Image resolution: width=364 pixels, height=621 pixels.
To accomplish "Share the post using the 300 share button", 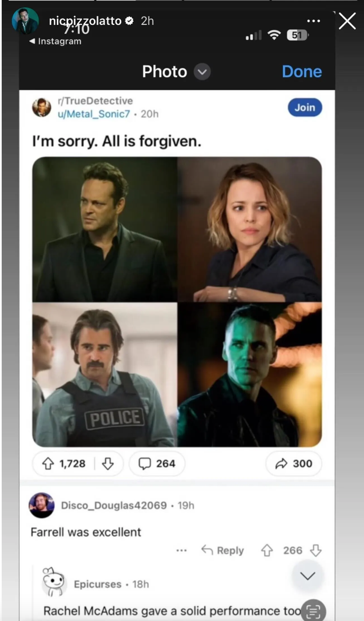I will pyautogui.click(x=293, y=464).
